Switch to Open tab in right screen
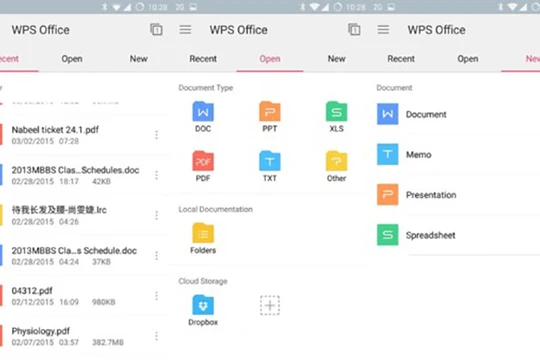The image size is (540, 360). click(468, 59)
